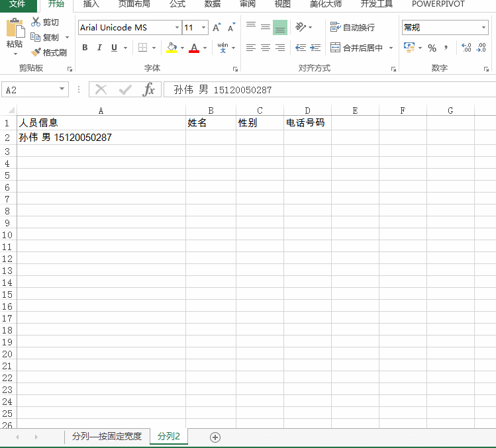Switch to sheet 分列—按固定宽度
Image resolution: width=496 pixels, height=448 pixels.
107,436
